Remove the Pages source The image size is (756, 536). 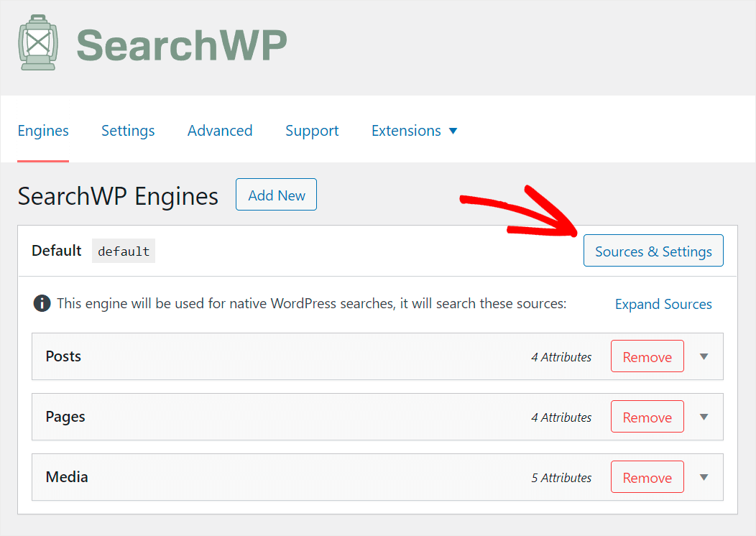(647, 417)
